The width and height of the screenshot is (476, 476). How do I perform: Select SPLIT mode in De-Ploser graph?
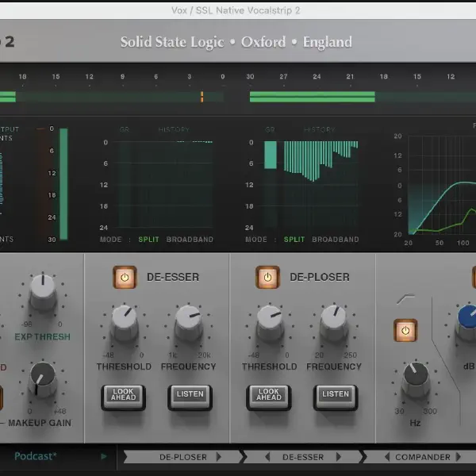point(294,240)
